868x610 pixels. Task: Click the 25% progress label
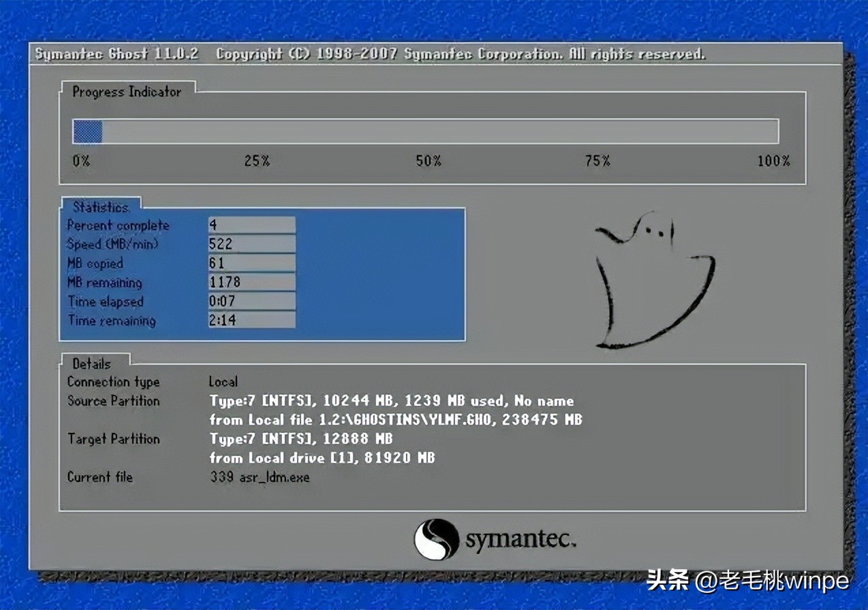(257, 161)
